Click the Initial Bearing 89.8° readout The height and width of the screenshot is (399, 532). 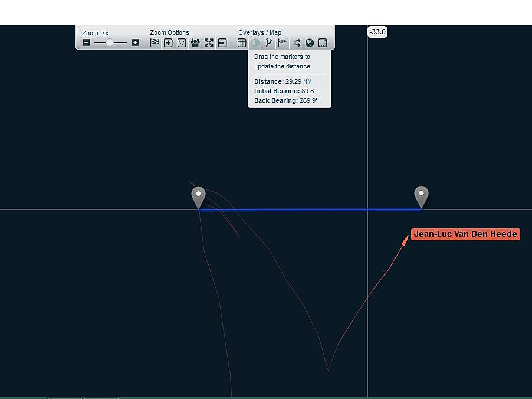[285, 91]
